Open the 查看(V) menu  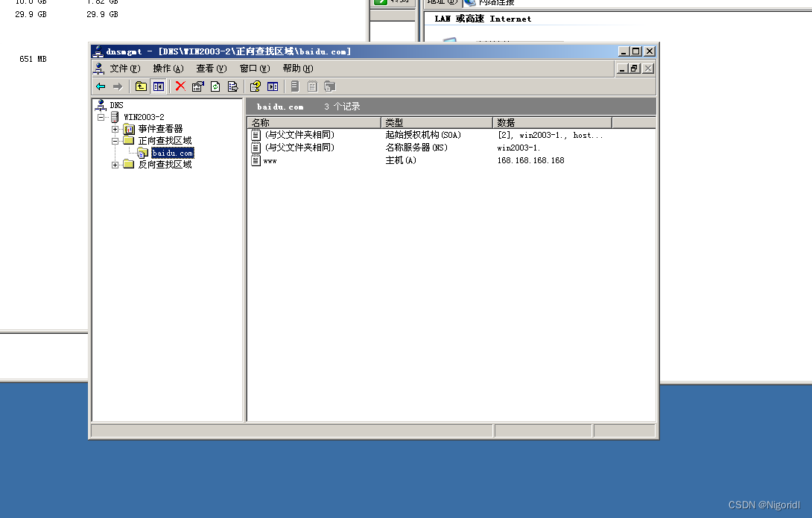212,69
